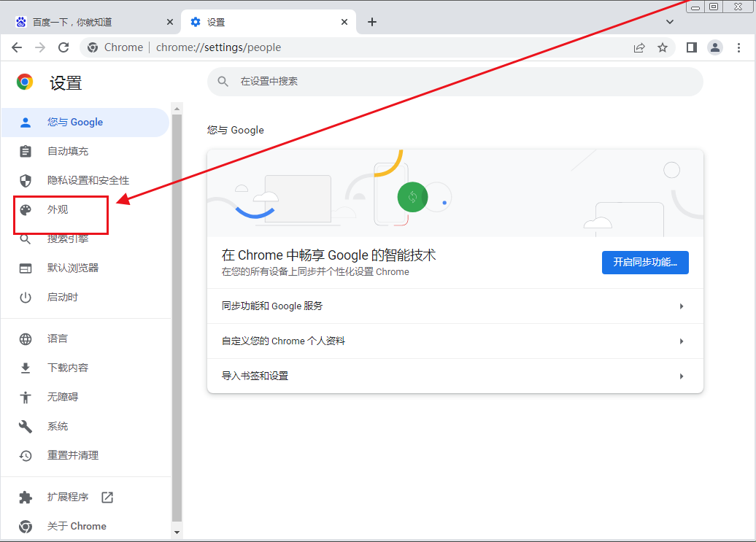The width and height of the screenshot is (756, 542).
Task: Click the download icon for 下载内容
Action: click(26, 368)
